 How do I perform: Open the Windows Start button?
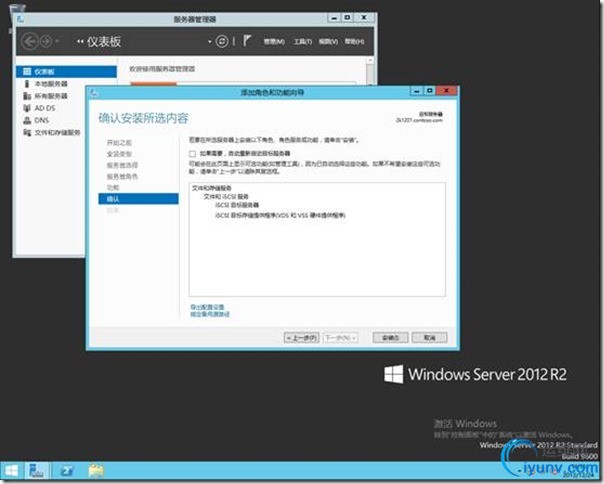(12, 471)
